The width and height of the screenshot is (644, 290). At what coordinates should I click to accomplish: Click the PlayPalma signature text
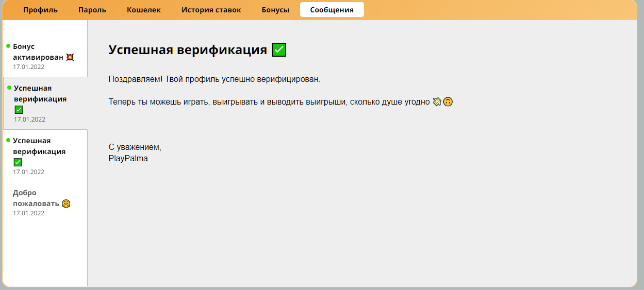pos(128,159)
